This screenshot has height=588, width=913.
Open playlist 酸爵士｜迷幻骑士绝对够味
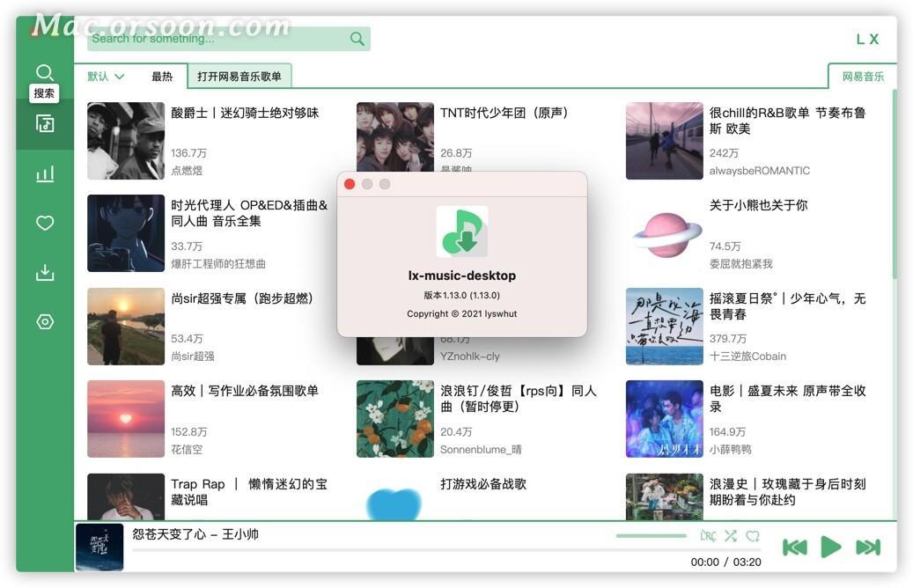[x=245, y=113]
